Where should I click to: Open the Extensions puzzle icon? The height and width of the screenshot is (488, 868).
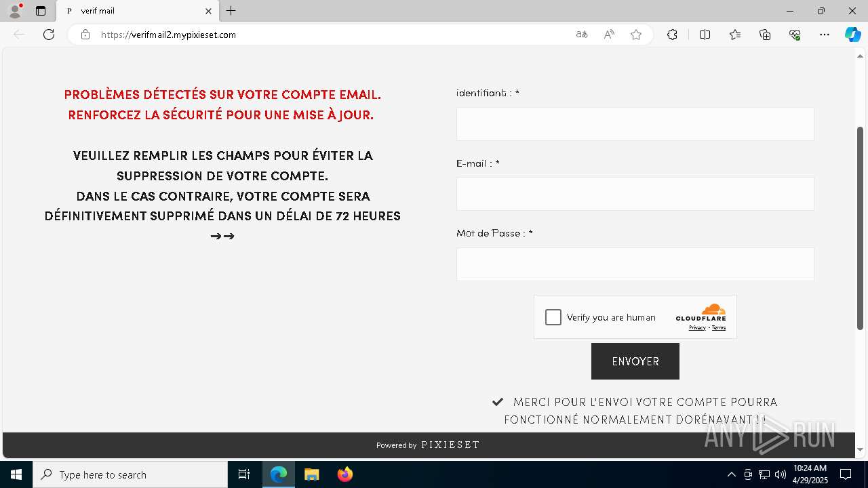coord(672,35)
